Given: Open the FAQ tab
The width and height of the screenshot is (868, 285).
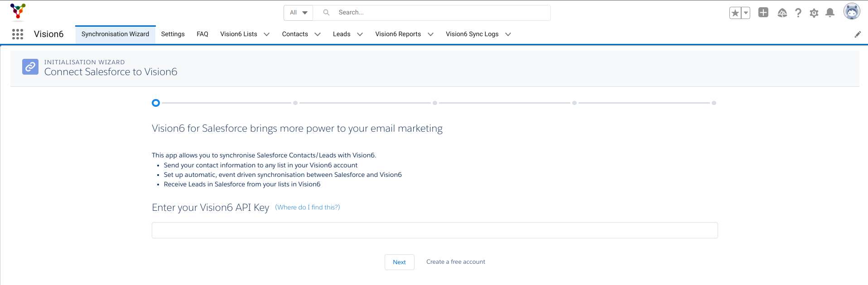Looking at the screenshot, I should [x=203, y=34].
